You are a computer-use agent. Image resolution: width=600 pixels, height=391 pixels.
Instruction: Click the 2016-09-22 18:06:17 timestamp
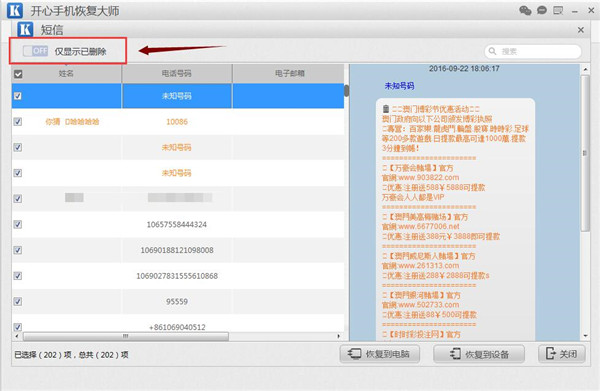tap(464, 68)
